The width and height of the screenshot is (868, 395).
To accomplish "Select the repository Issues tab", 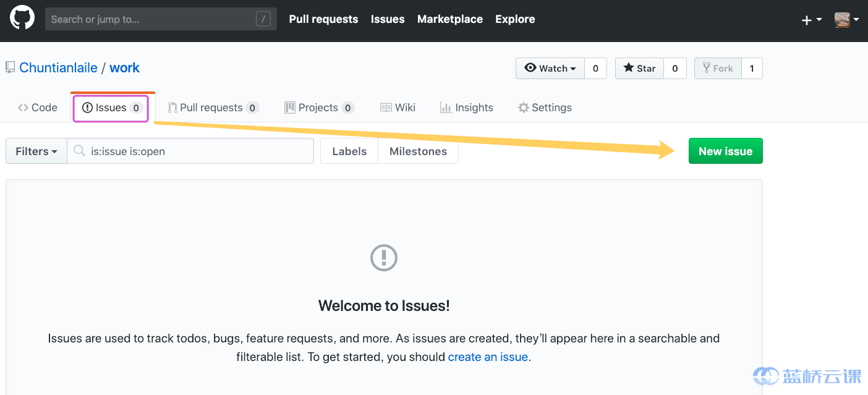I will click(111, 108).
